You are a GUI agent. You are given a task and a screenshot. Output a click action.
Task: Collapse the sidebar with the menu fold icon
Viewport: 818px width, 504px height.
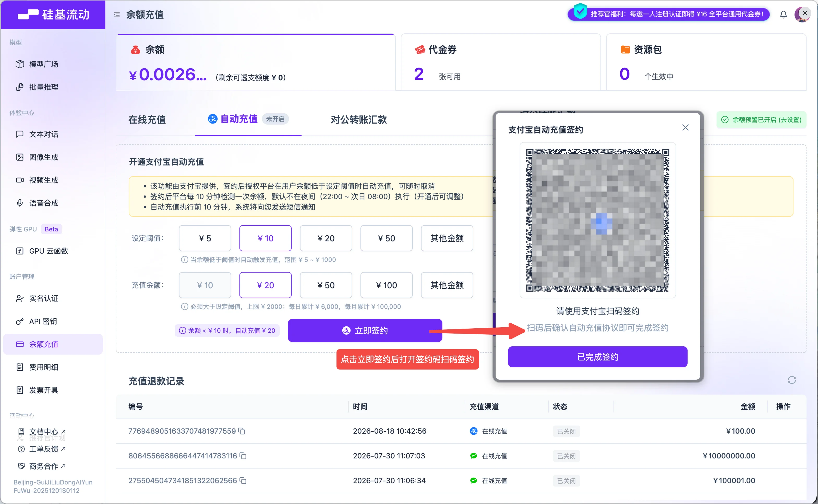click(117, 15)
